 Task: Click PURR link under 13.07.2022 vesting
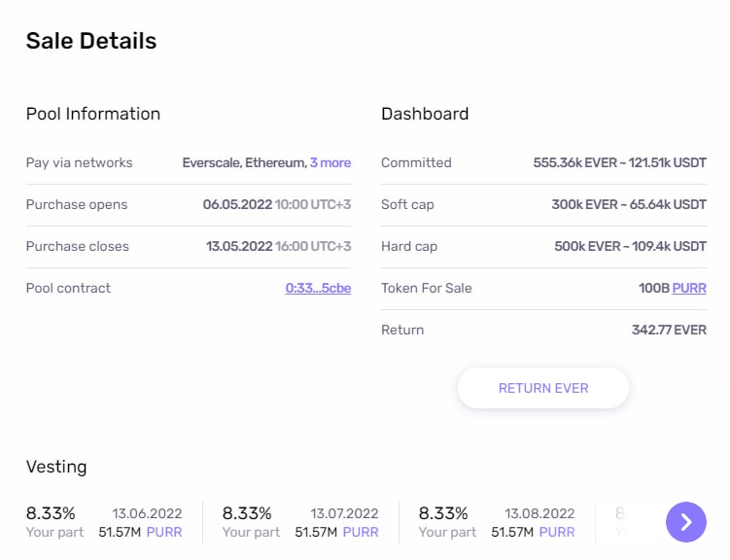(361, 533)
